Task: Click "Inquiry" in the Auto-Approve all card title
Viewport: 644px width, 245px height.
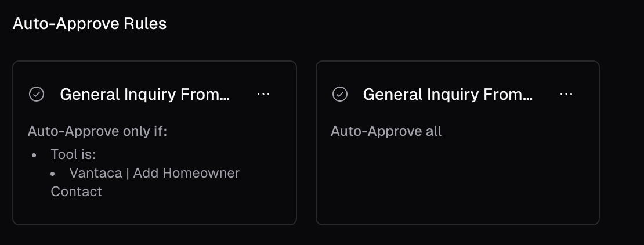Action: point(456,95)
